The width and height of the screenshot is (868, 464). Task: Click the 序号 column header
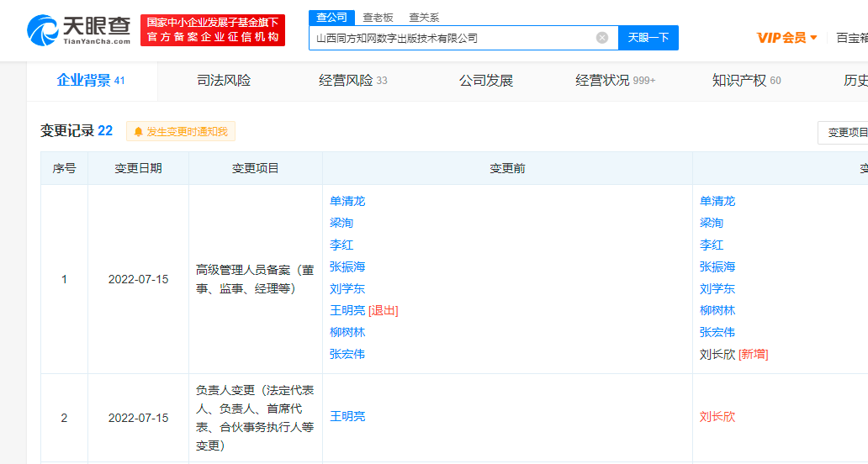(64, 169)
